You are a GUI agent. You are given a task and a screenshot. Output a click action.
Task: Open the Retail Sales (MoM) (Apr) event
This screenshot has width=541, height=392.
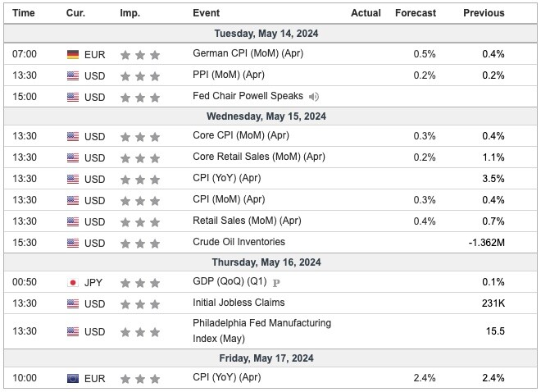tap(247, 221)
